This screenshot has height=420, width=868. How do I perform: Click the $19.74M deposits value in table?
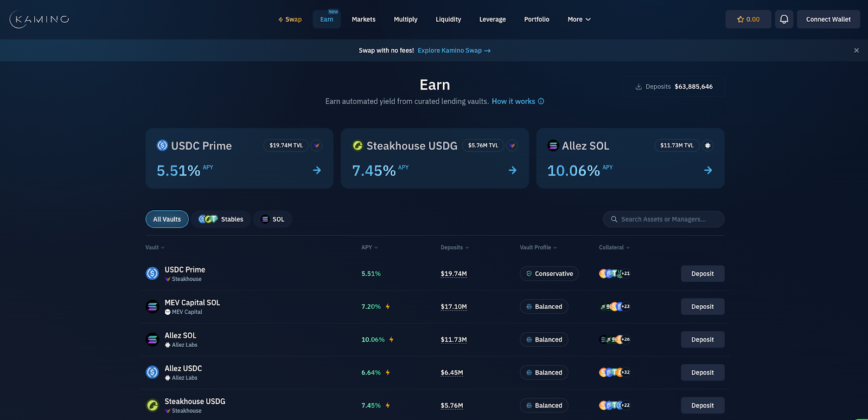(x=454, y=274)
